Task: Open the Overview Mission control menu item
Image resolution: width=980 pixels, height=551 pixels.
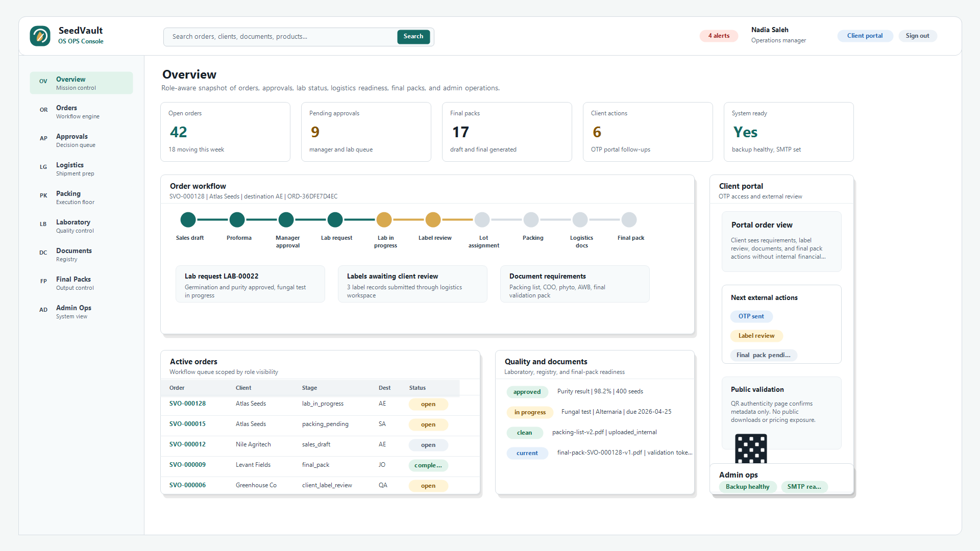Action: pyautogui.click(x=81, y=83)
